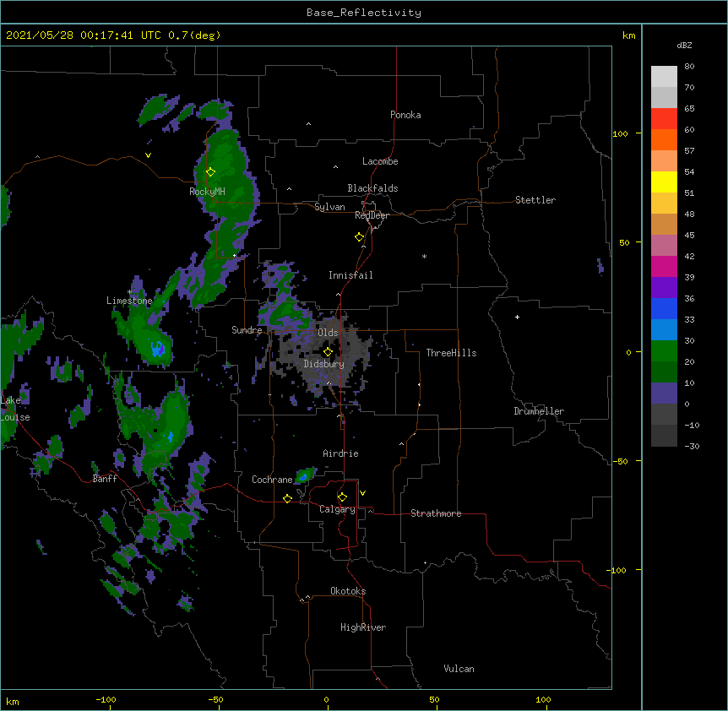Click the yellow V marker northwest of RockyMH

[148, 155]
